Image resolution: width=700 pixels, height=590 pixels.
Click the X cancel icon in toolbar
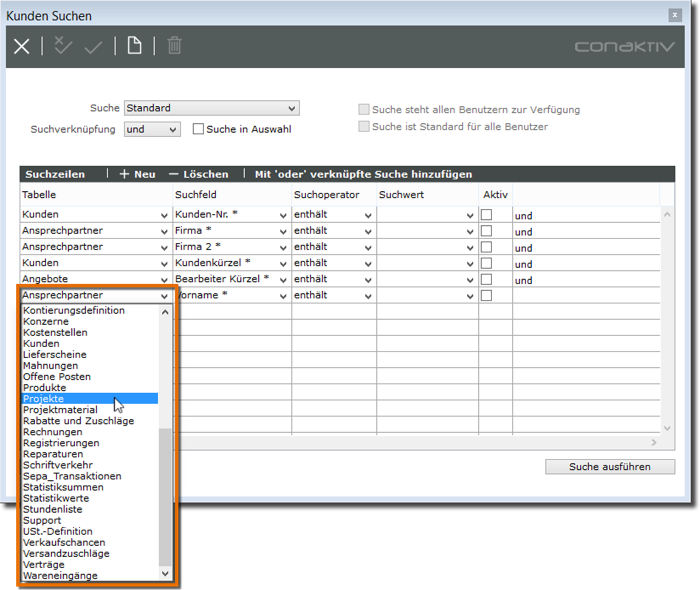(21, 46)
